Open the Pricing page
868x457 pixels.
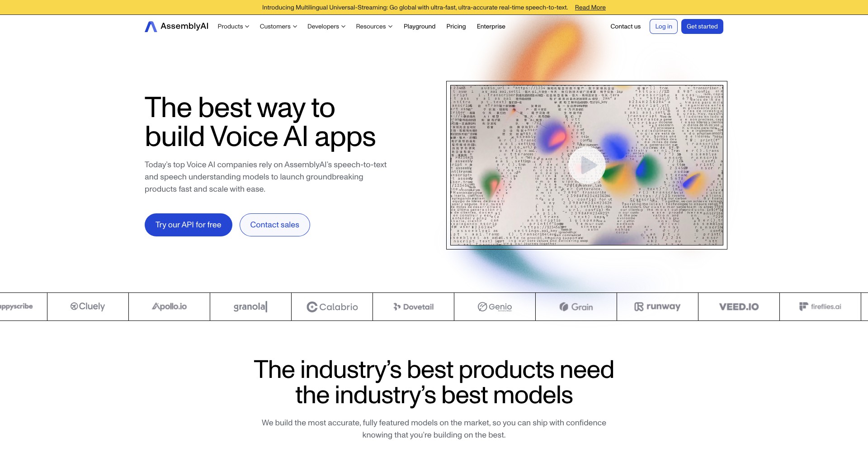(x=456, y=26)
